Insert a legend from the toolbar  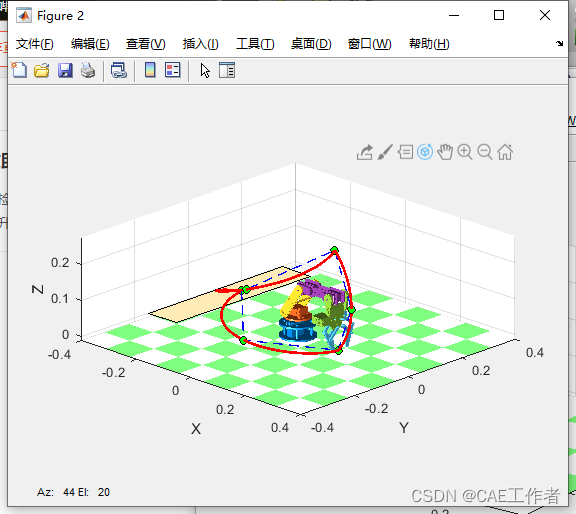pos(173,70)
